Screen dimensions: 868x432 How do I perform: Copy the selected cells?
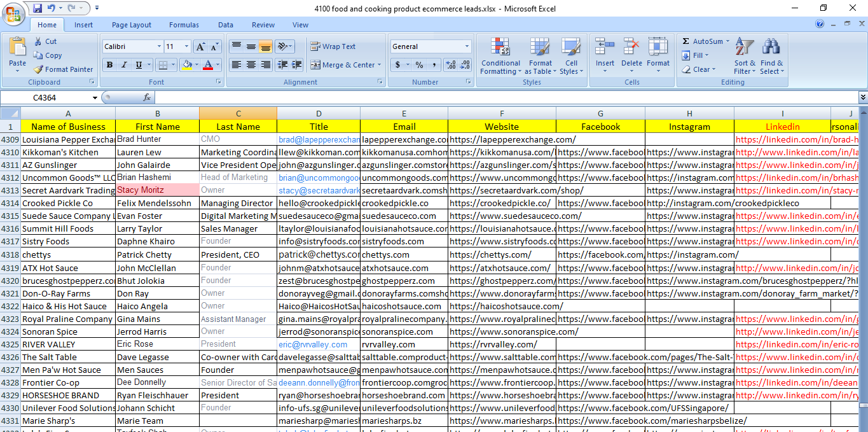pos(48,55)
